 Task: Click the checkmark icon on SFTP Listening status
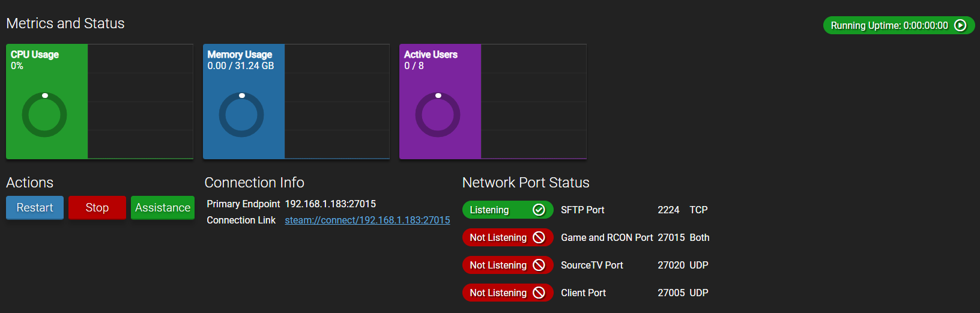coord(539,210)
